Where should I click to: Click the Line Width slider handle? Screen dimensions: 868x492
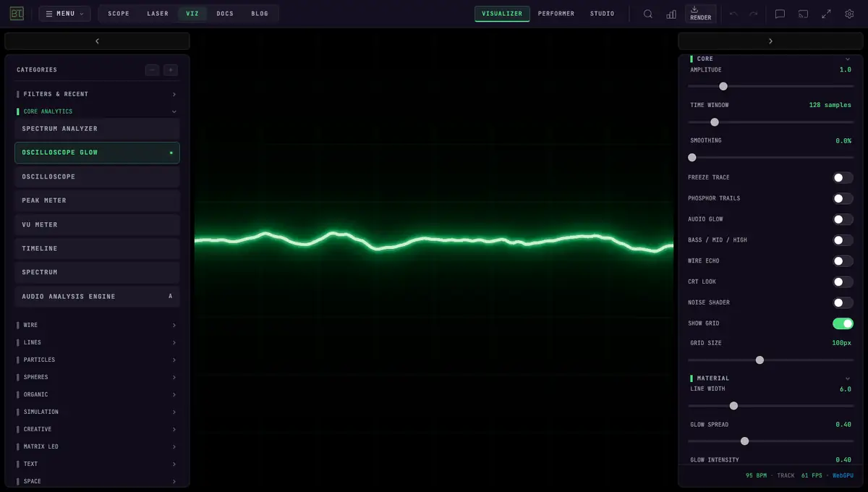click(x=733, y=406)
